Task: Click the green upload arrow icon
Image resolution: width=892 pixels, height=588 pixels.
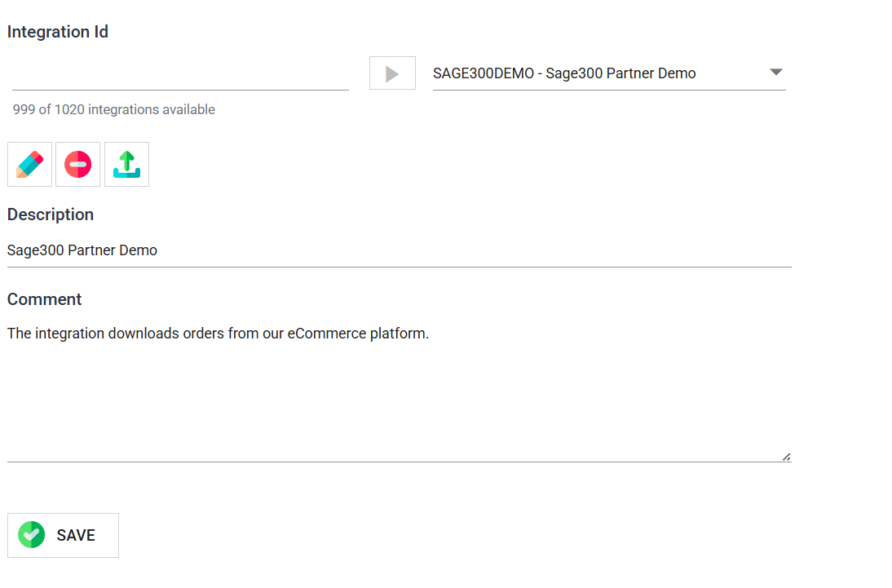Action: coord(127,165)
